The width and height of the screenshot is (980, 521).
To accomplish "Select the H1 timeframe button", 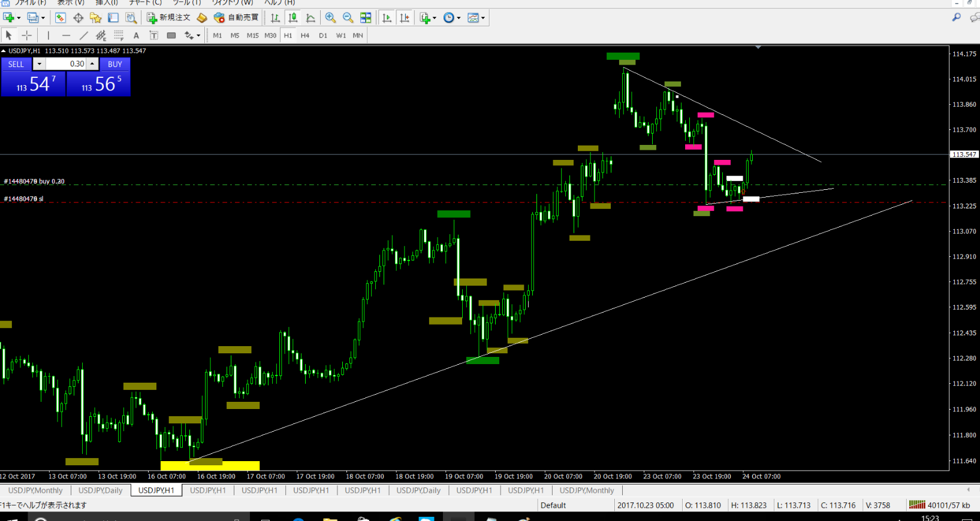I will point(288,35).
